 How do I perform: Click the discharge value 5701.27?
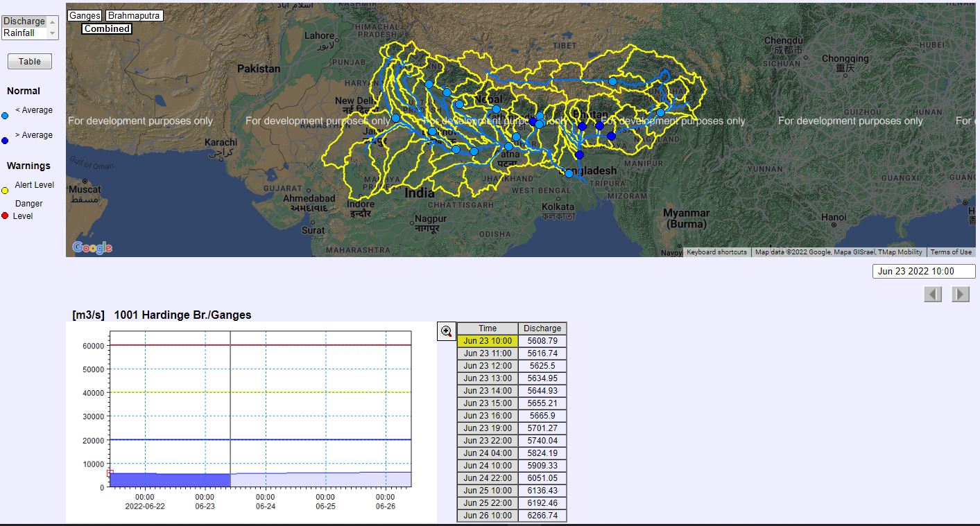tap(542, 428)
